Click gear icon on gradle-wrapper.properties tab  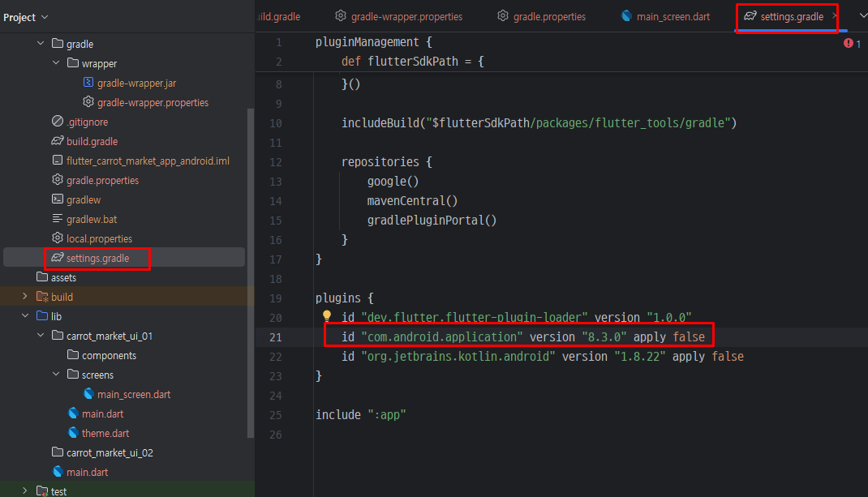click(341, 16)
